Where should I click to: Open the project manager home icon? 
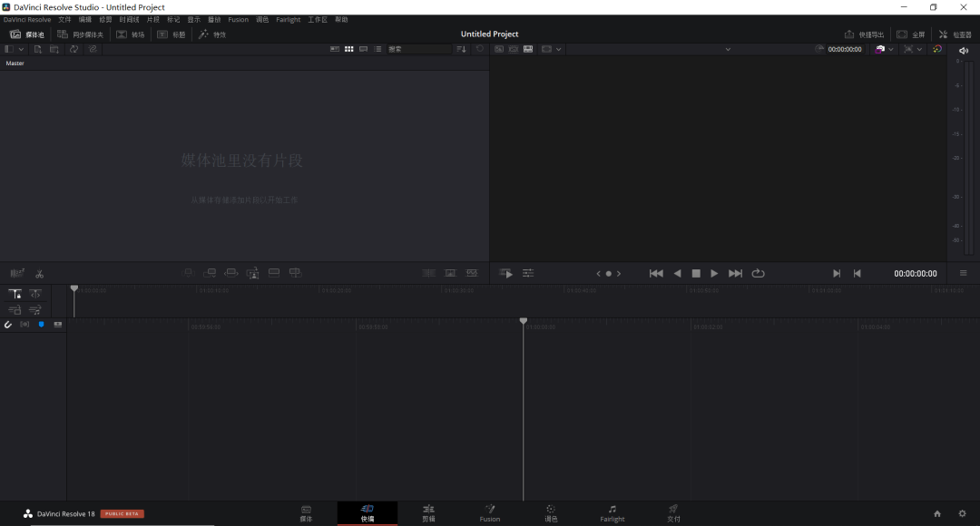[x=937, y=513]
